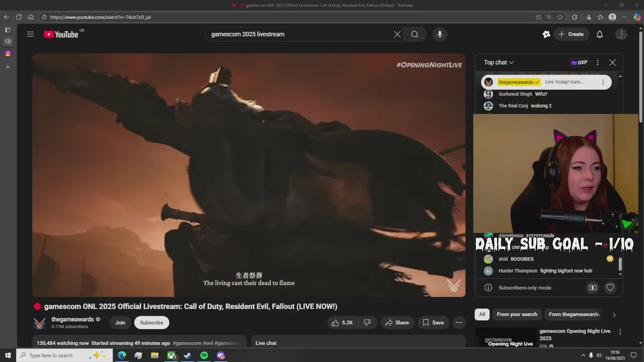This screenshot has height=362, width=644.
Task: Click the live chat scrollbar thumb
Action: pos(620,264)
